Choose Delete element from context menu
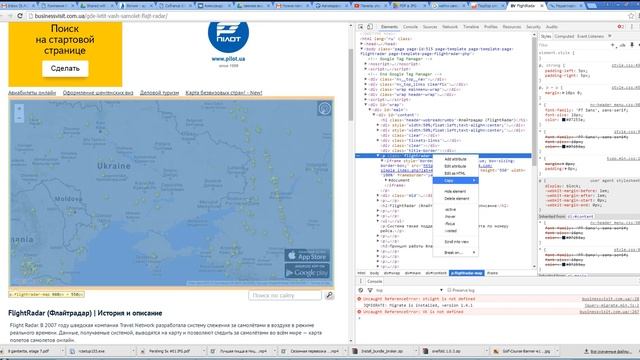 (x=456, y=199)
